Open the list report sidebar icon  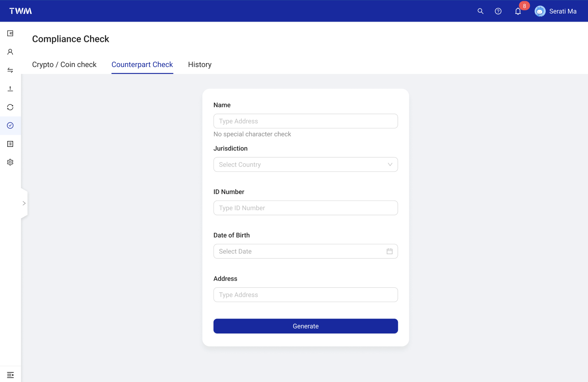pos(10,144)
